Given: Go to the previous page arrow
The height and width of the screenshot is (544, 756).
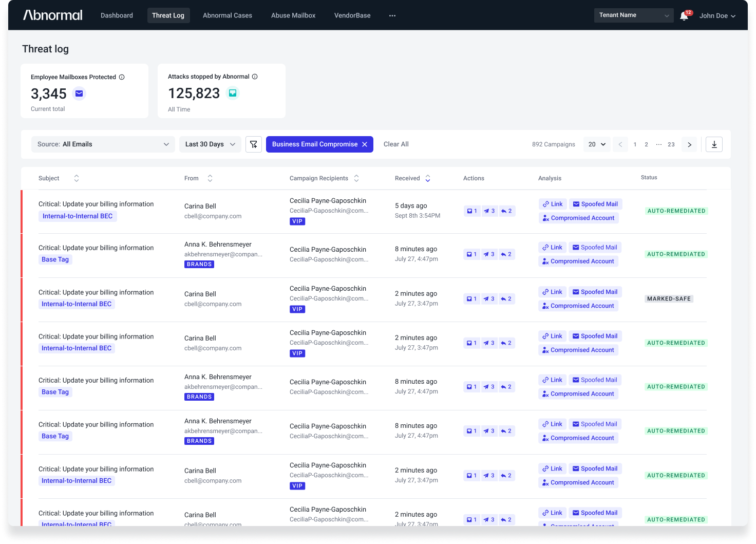Looking at the screenshot, I should pyautogui.click(x=620, y=144).
